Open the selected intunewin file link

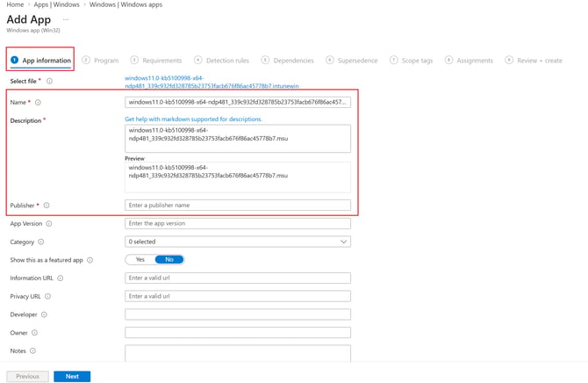coord(212,82)
